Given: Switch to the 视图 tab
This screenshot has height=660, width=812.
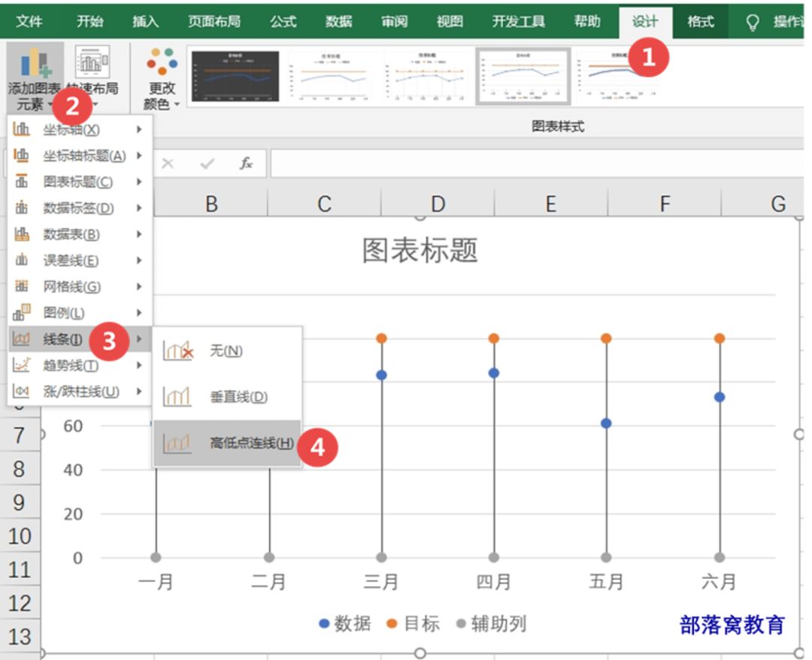Looking at the screenshot, I should click(x=450, y=21).
